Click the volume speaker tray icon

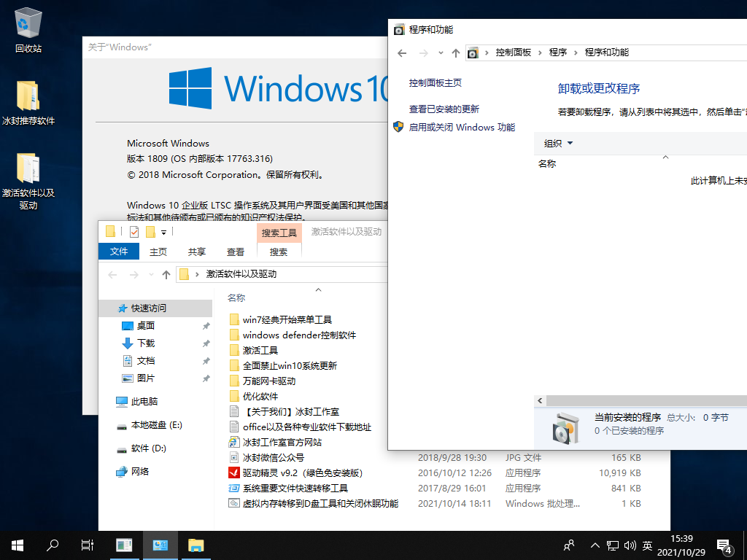[x=630, y=545]
